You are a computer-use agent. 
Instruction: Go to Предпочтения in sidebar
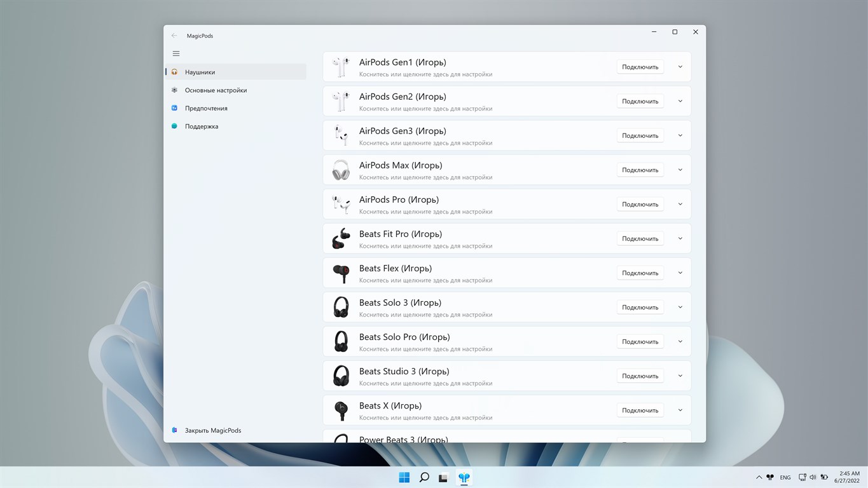tap(206, 108)
